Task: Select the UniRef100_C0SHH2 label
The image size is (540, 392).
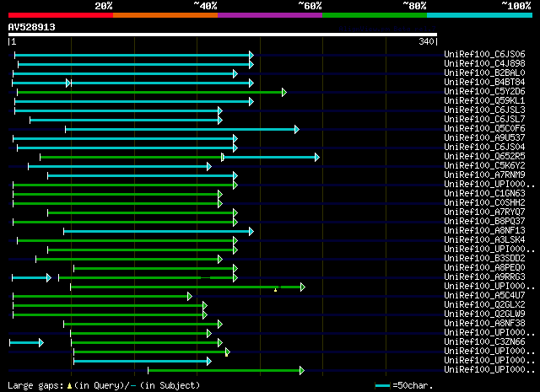Action: pos(484,203)
